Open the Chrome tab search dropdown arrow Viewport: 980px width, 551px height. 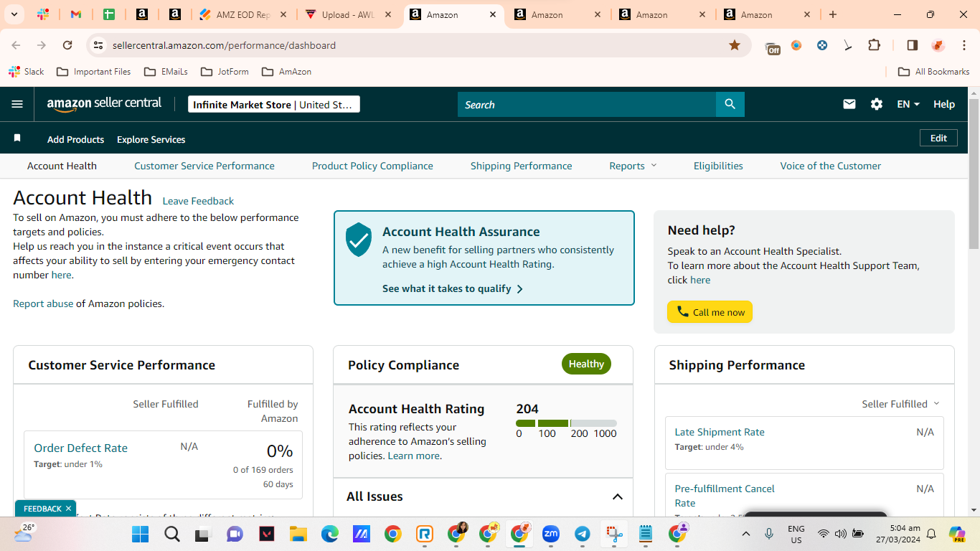(14, 14)
